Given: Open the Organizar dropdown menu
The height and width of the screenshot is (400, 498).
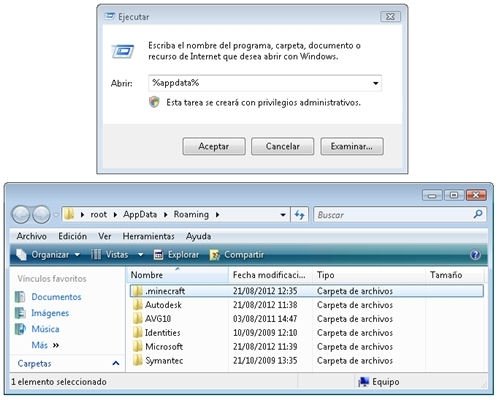Looking at the screenshot, I should [49, 255].
